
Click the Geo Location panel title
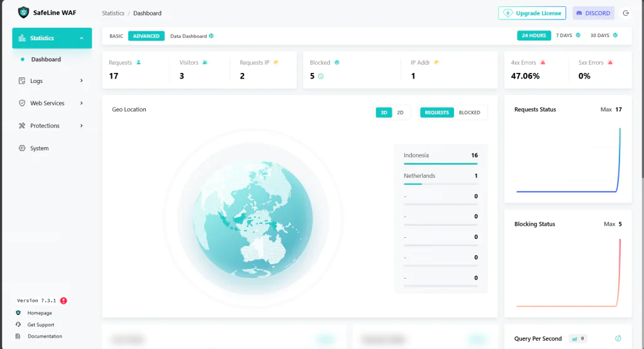point(129,109)
